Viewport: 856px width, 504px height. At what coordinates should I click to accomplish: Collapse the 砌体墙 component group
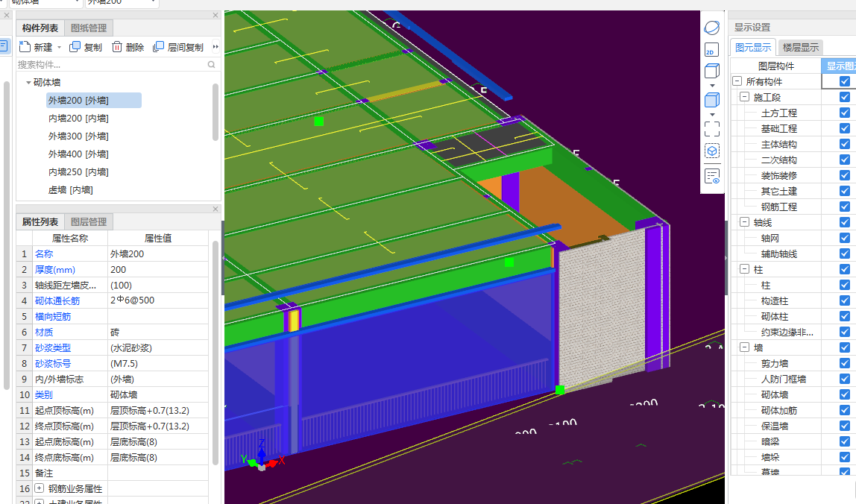[28, 83]
